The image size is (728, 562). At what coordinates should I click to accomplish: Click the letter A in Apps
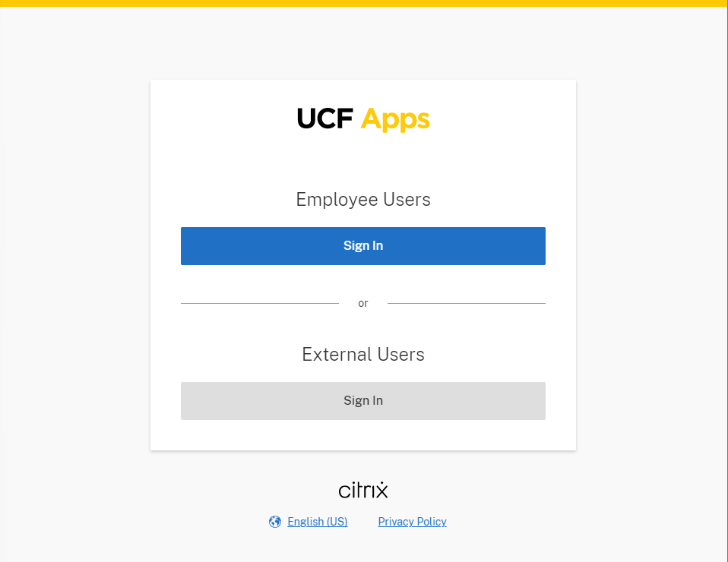click(372, 118)
